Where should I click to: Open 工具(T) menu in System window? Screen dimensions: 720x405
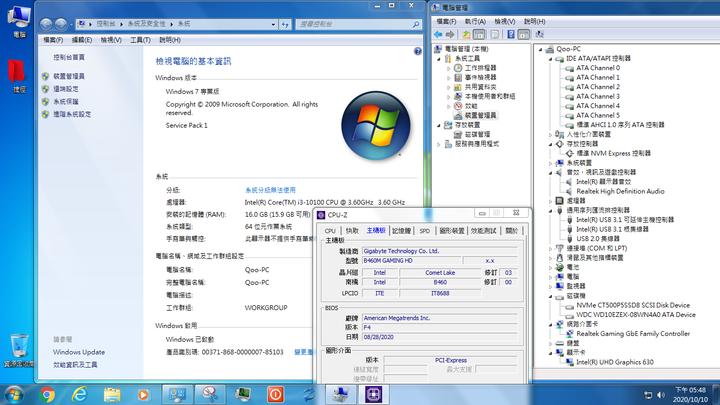click(140, 40)
